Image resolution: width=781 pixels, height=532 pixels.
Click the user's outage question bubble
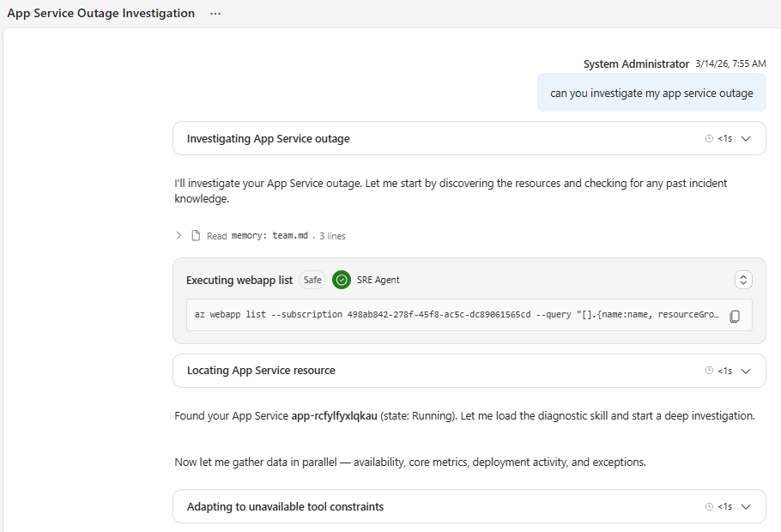[651, 92]
